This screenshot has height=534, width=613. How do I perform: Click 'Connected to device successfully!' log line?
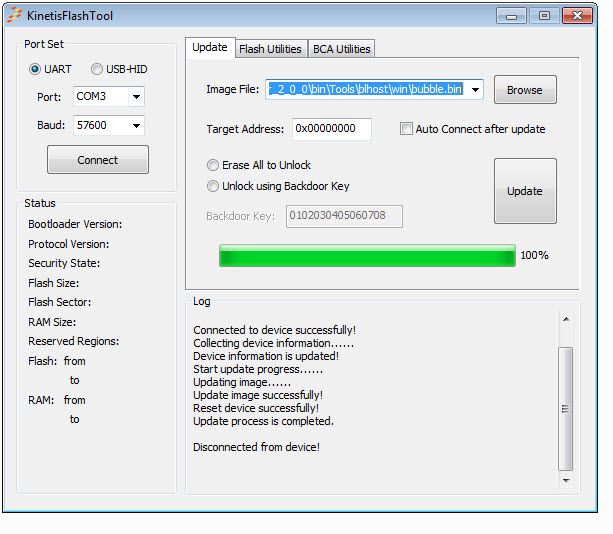[274, 330]
